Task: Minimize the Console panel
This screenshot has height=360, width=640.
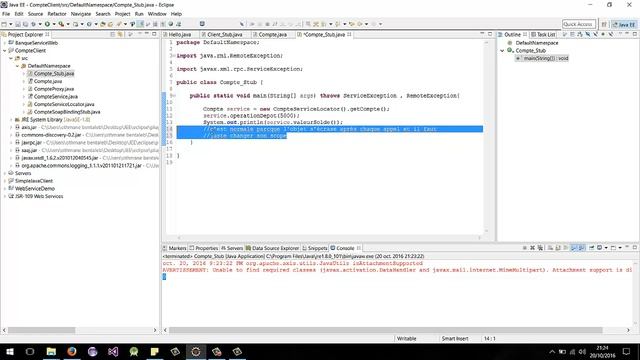Action: point(627,247)
